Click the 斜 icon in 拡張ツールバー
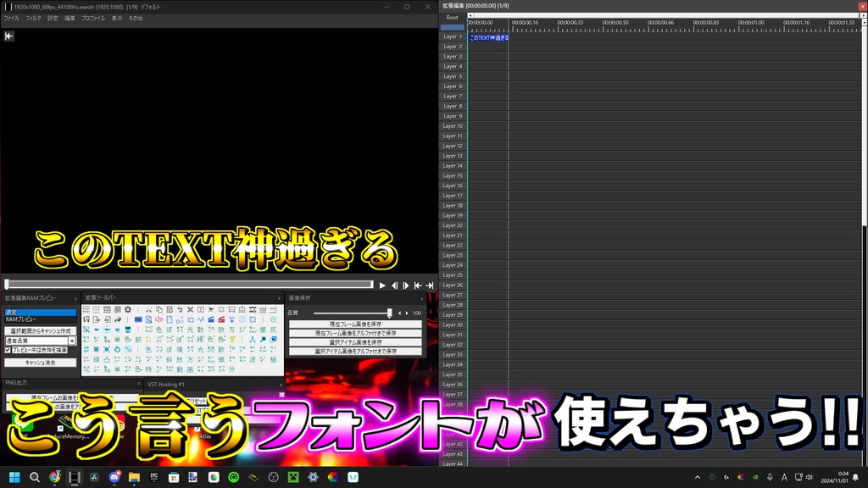 170,359
